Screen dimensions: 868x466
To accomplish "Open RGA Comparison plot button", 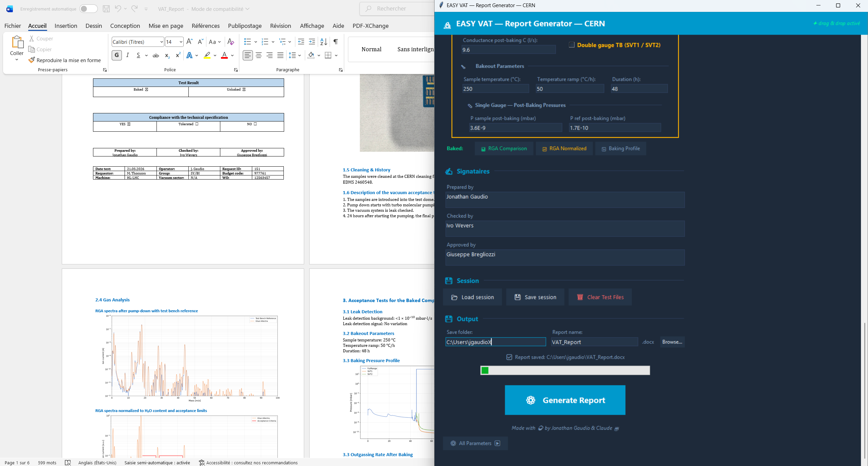I will coord(504,149).
